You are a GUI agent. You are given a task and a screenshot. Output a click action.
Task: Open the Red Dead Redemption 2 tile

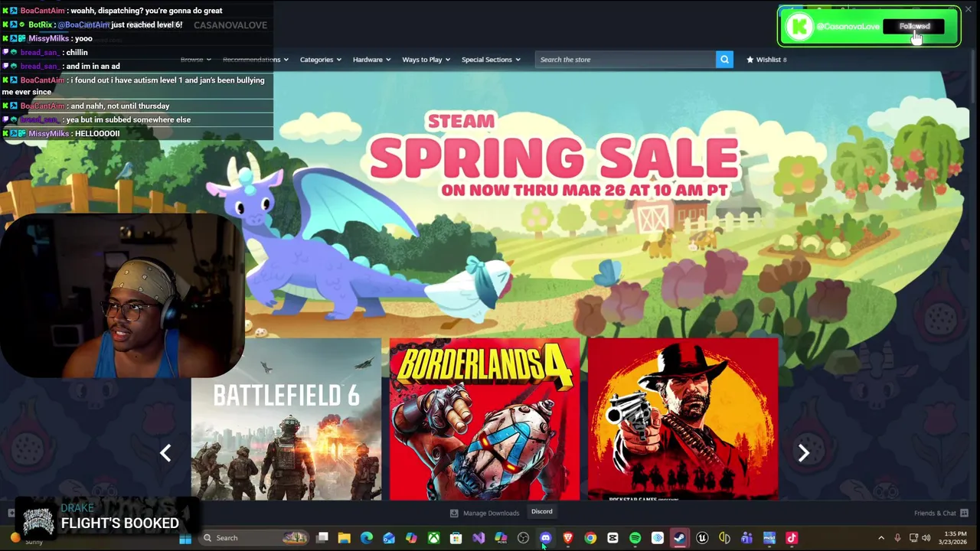pos(684,419)
